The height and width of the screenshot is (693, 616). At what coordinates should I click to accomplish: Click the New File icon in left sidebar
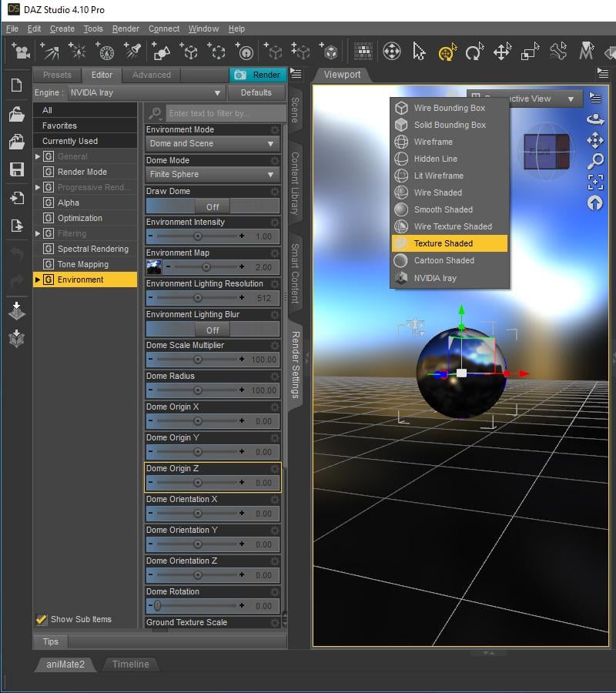point(17,85)
